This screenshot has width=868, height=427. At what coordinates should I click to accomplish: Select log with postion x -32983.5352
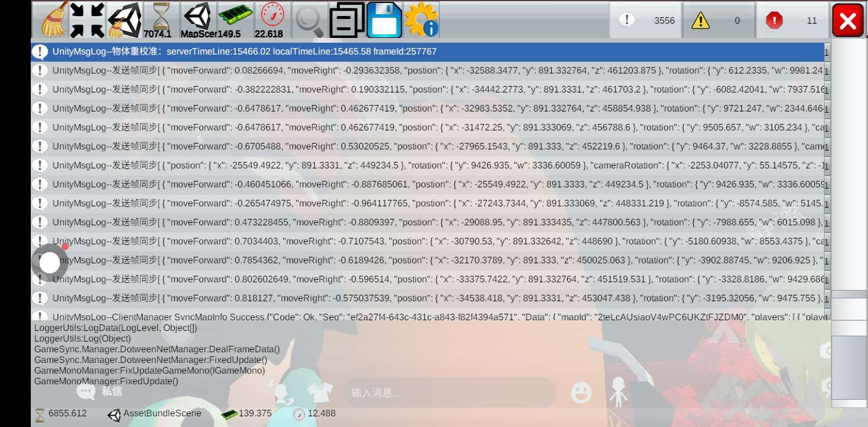tap(428, 109)
